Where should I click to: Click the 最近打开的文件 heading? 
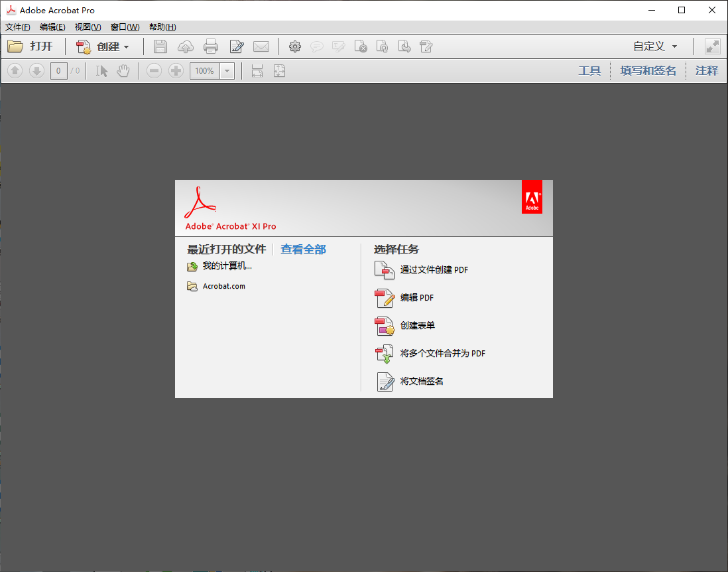[227, 250]
